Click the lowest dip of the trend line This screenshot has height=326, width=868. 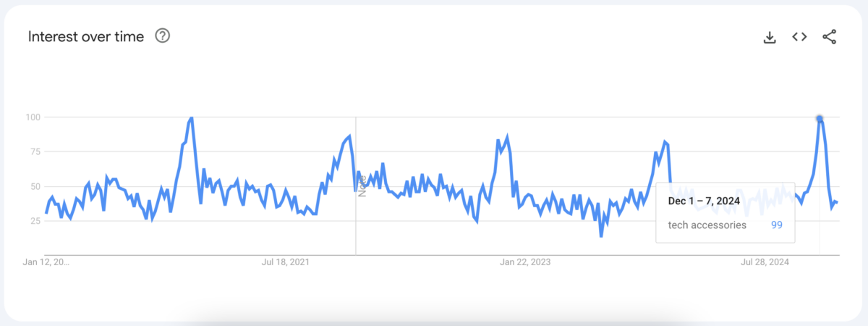click(x=601, y=236)
